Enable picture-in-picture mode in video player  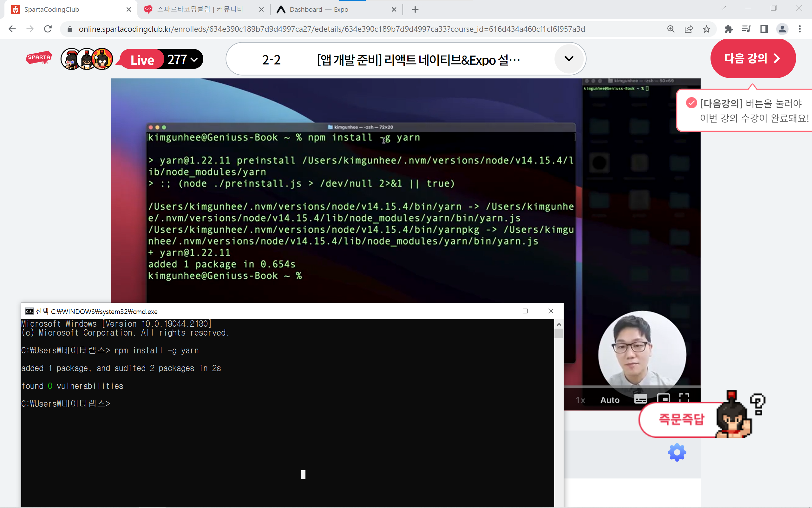(x=663, y=399)
